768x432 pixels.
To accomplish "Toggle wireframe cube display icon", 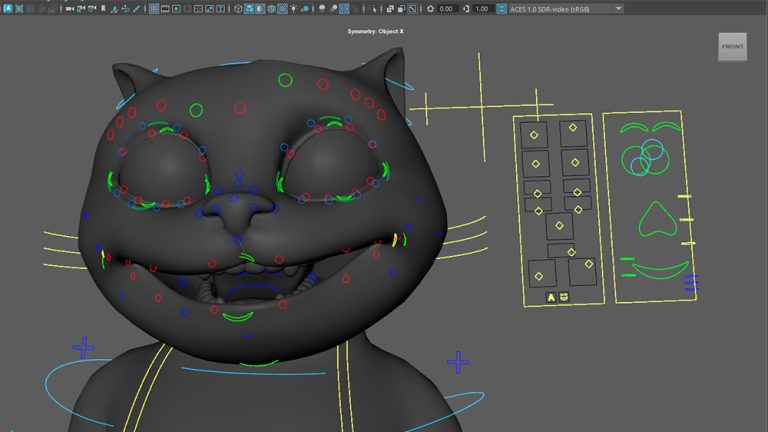I will [x=238, y=8].
